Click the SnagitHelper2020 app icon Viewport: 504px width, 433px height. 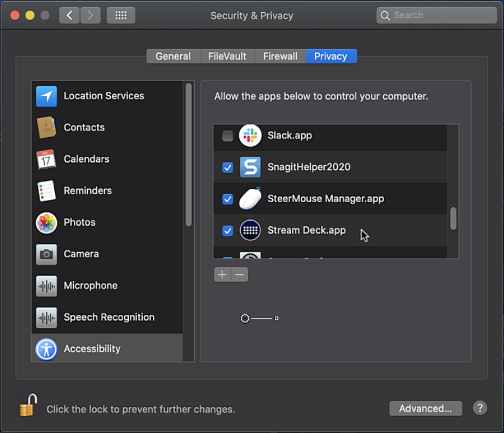click(250, 167)
